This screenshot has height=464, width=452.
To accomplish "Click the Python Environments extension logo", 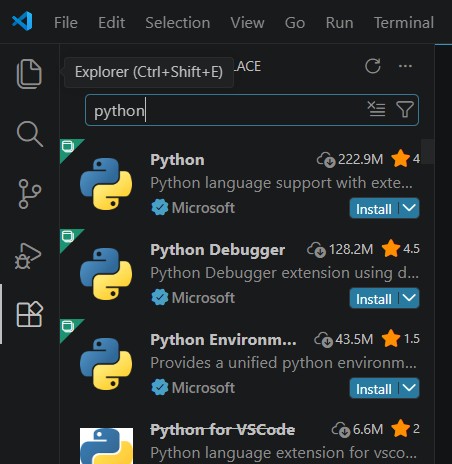I will 106,364.
